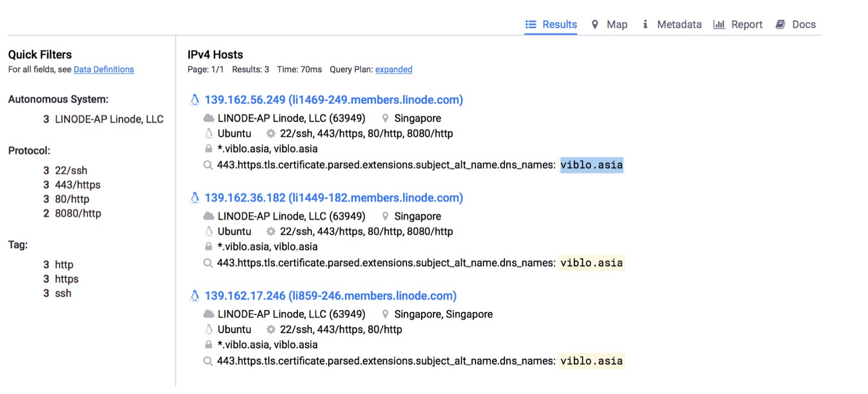Click Ubuntu OS icon in 139.162.36.182 result

coord(209,231)
